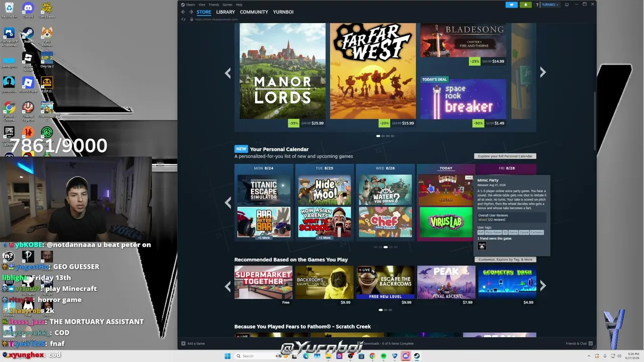This screenshot has width=644, height=362.
Task: Open the Chrome desktop shortcut
Action: click(9, 111)
